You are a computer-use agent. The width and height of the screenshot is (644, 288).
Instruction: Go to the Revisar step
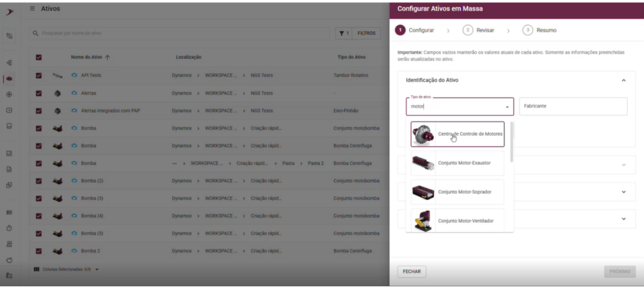point(479,30)
